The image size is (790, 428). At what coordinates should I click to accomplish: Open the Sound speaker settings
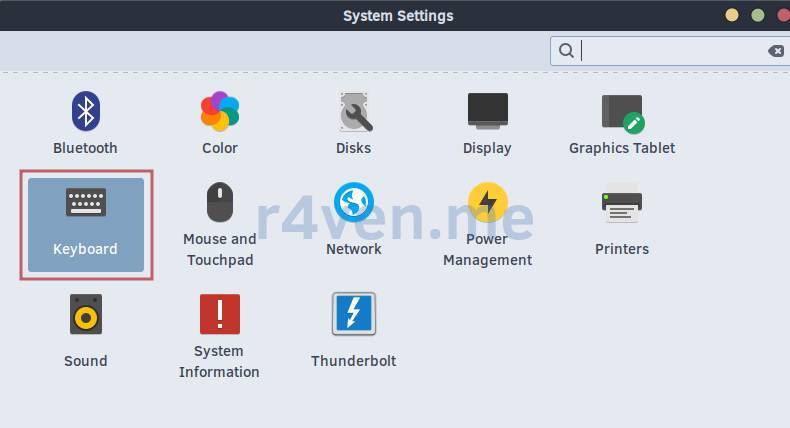(x=85, y=328)
